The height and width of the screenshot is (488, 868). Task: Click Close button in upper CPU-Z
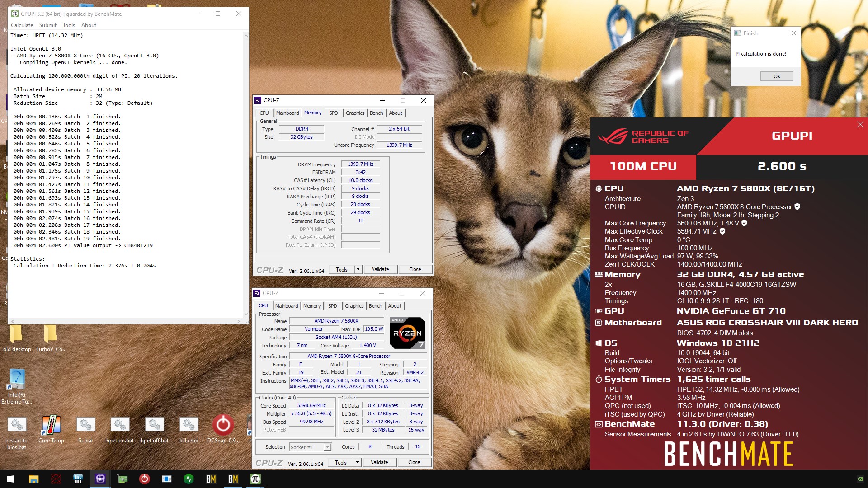pyautogui.click(x=415, y=269)
